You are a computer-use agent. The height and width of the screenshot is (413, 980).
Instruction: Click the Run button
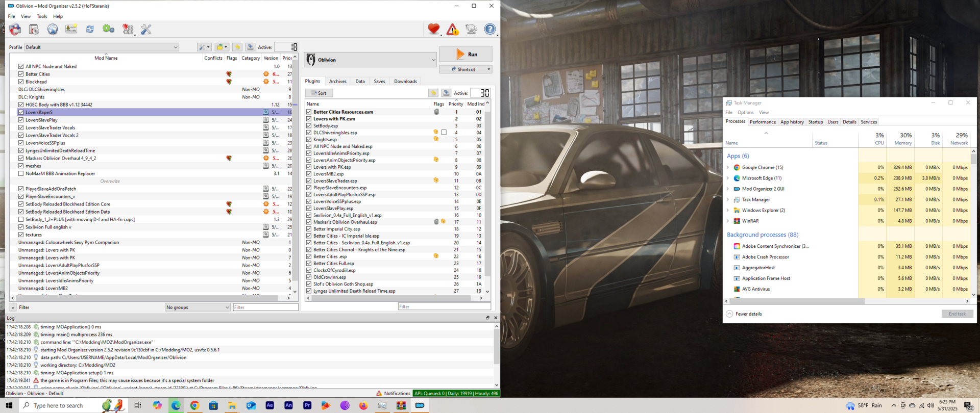[465, 54]
